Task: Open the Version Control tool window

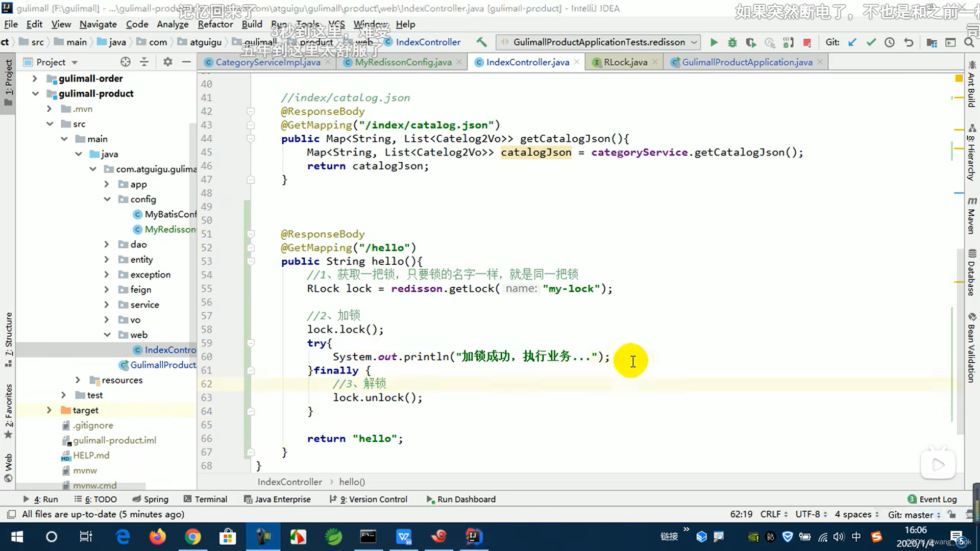Action: pyautogui.click(x=369, y=499)
